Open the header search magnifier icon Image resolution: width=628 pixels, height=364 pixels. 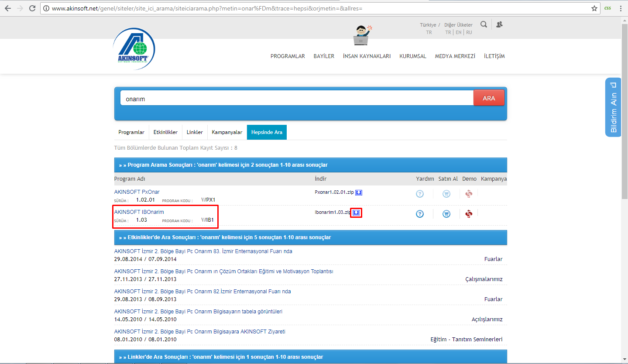coord(484,24)
